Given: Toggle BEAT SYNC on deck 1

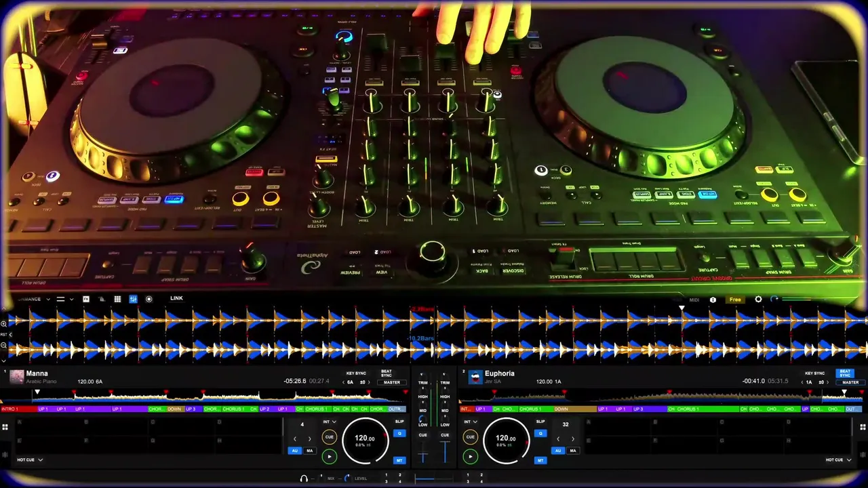Looking at the screenshot, I should coord(387,373).
